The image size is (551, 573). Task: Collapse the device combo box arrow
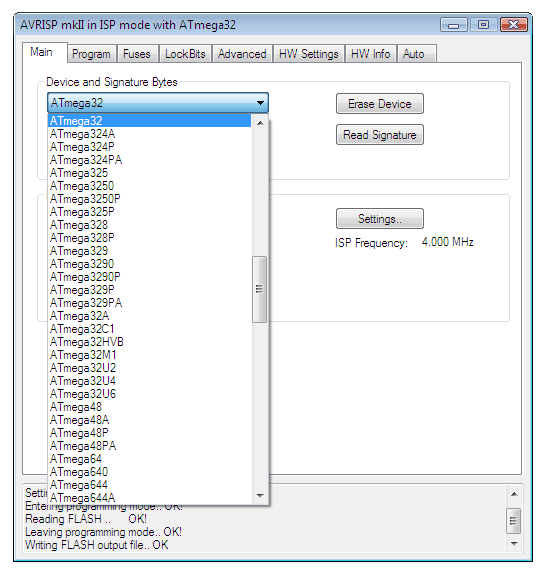(261, 103)
